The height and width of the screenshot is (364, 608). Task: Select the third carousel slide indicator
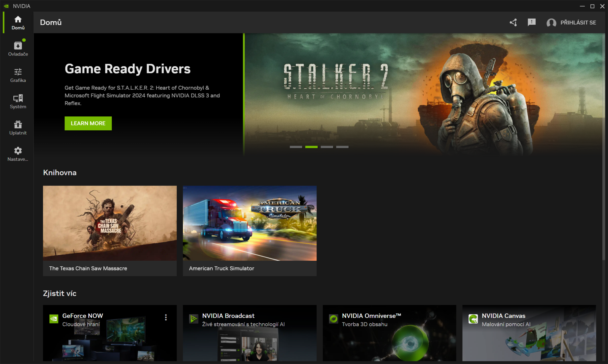(327, 147)
